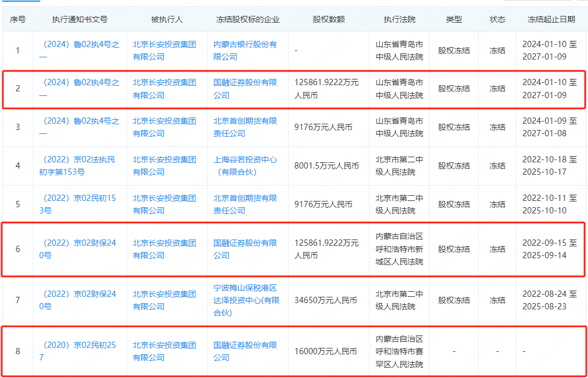Click 北京长安投资集团有限公司 in row 8

coord(164,351)
